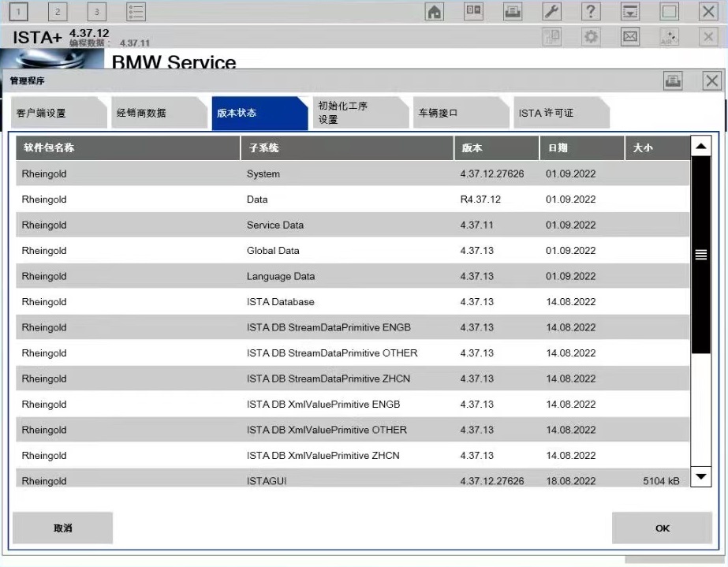
Task: Print from the dialog's printer icon
Action: [673, 80]
